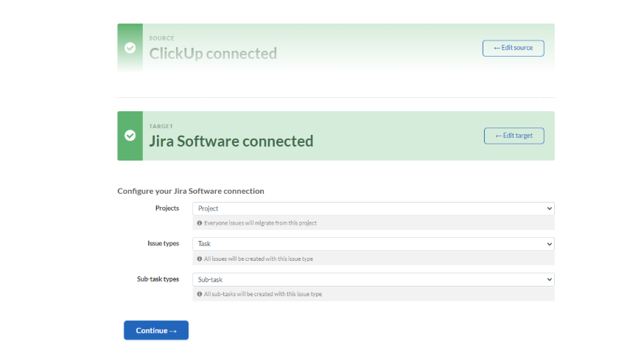Screen dimensions: 641x364
Task: Click Configure your Jira Software connection heading
Action: pos(191,191)
